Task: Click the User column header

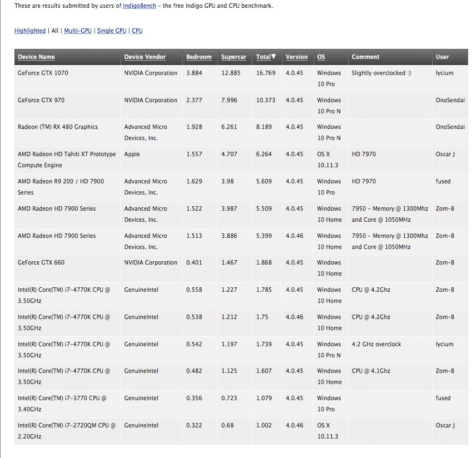Action: (442, 57)
